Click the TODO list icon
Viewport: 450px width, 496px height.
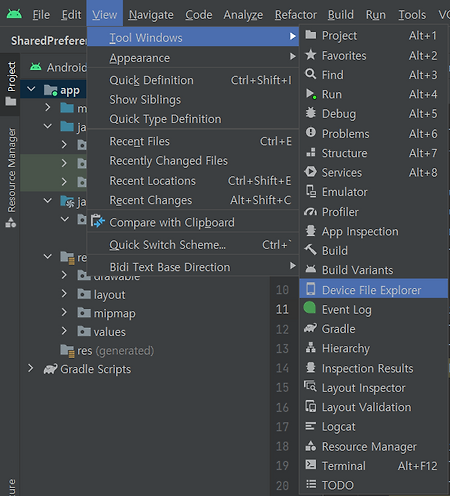311,484
